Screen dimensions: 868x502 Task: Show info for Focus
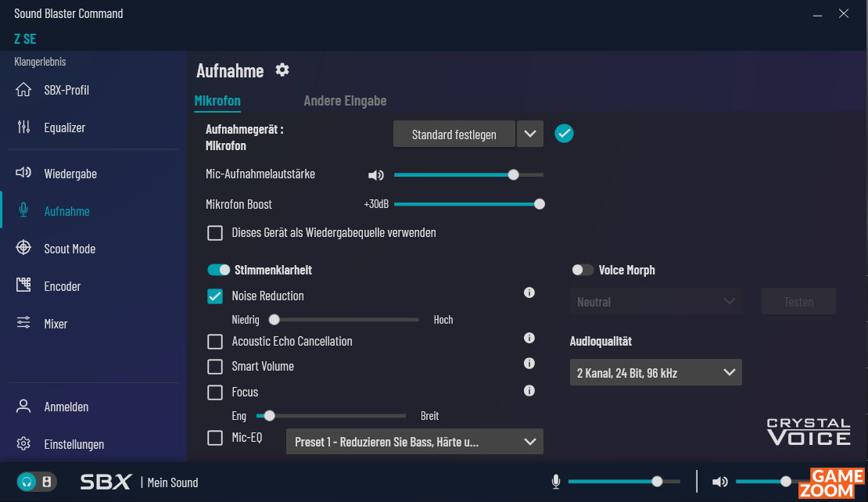529,391
